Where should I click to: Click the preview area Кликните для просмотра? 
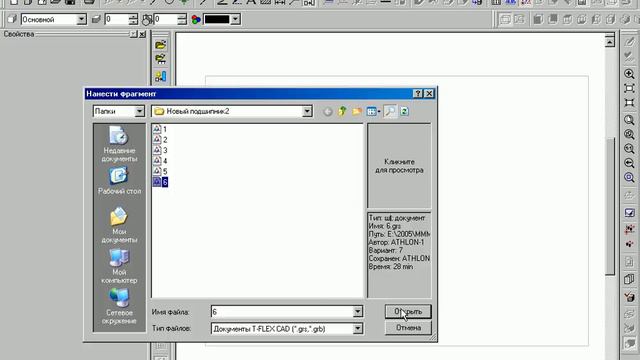399,166
